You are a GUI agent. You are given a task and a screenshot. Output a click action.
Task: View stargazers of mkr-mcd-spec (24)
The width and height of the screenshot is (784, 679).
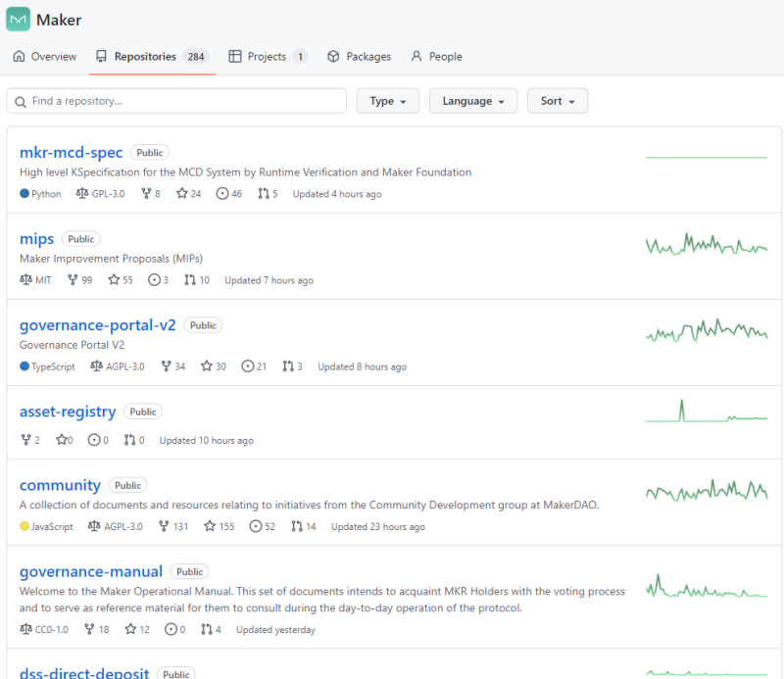(x=188, y=193)
